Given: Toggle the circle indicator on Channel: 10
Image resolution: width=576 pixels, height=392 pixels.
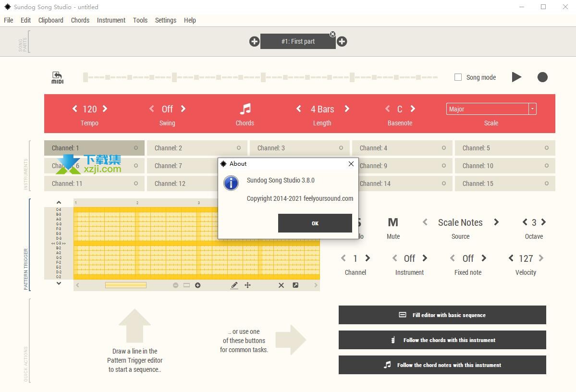Looking at the screenshot, I should coord(547,166).
